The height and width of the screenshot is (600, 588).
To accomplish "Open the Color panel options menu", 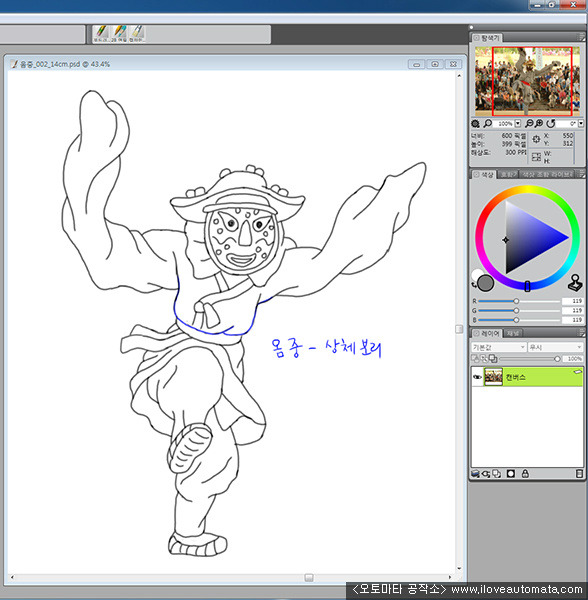I will [581, 174].
